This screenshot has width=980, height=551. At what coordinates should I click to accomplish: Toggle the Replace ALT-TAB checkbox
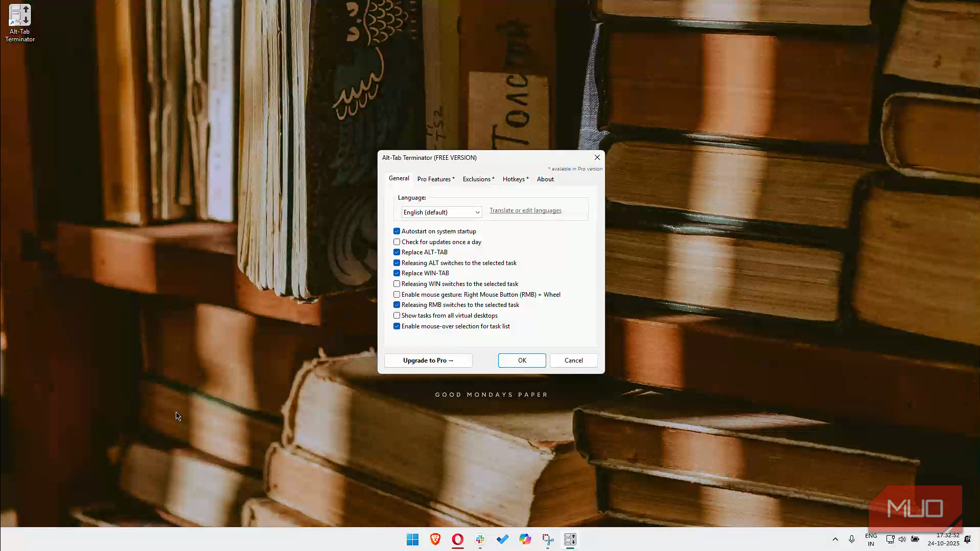click(x=397, y=252)
